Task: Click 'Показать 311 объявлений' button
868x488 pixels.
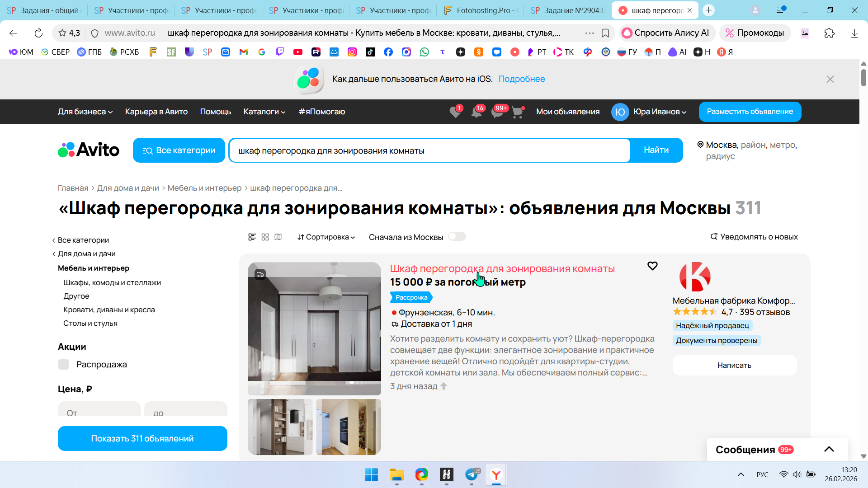Action: [142, 438]
